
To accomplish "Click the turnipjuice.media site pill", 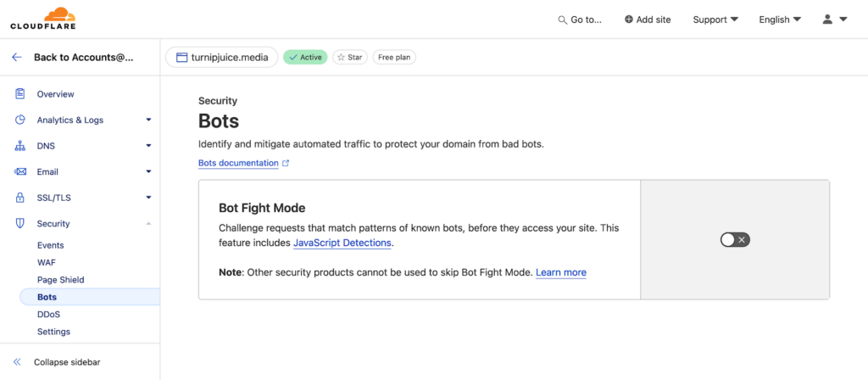I will click(x=221, y=57).
